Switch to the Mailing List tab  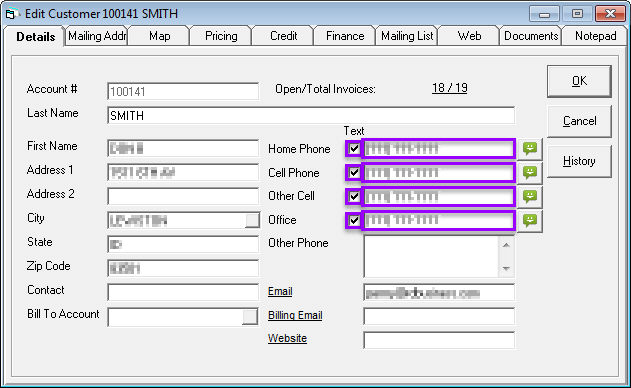(x=407, y=36)
